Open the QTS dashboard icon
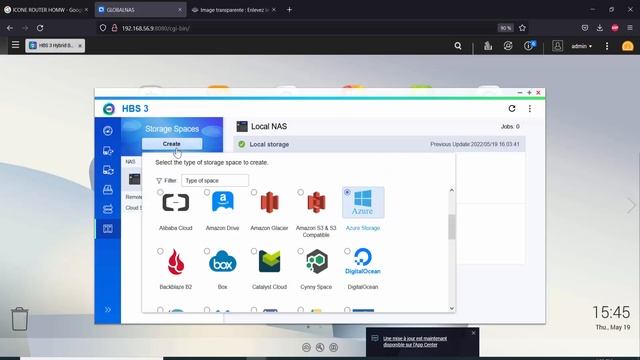The image size is (640, 360). tap(628, 46)
